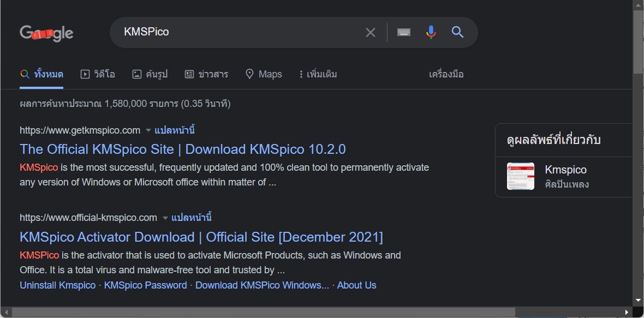The width and height of the screenshot is (644, 318).
Task: Click the Google logo
Action: click(x=46, y=33)
